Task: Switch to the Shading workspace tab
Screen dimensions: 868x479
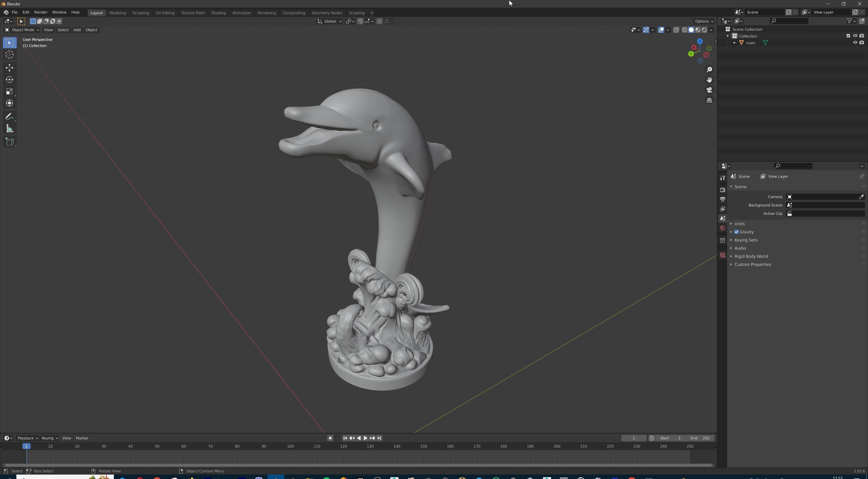Action: pos(218,13)
